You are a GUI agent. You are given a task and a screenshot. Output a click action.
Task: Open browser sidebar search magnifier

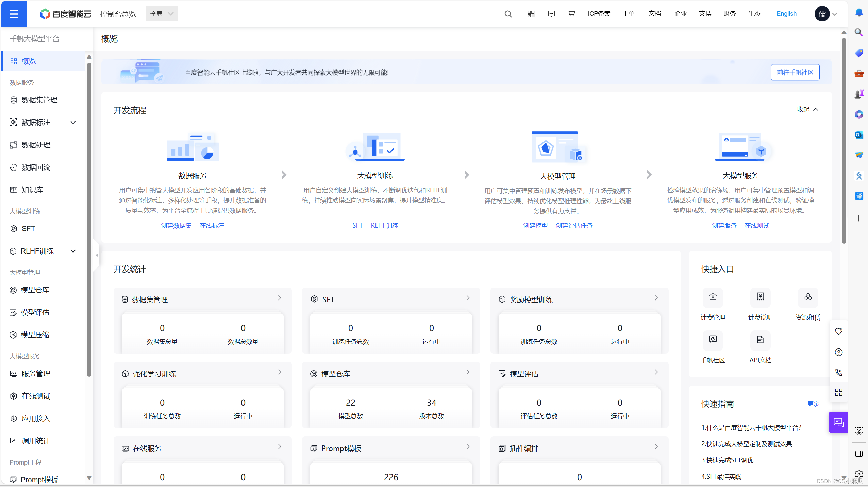(x=859, y=32)
